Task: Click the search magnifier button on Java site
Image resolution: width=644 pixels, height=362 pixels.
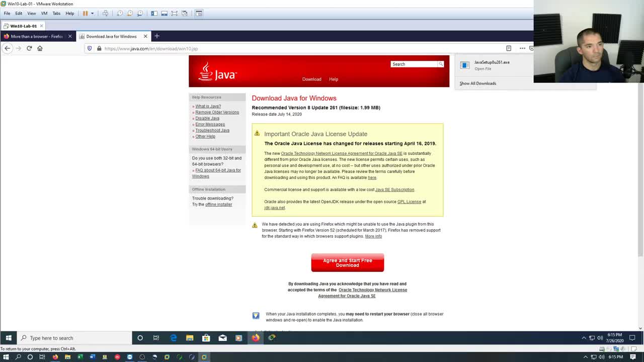Action: click(x=441, y=64)
